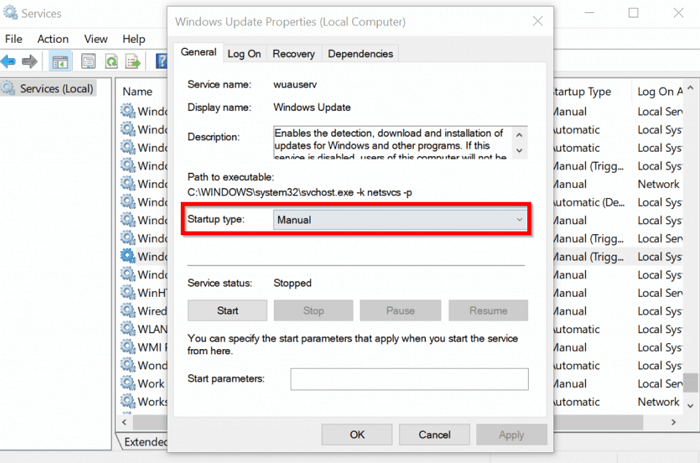Click gear icon of the WinH service row
Screen dimensions: 700x463
point(128,292)
